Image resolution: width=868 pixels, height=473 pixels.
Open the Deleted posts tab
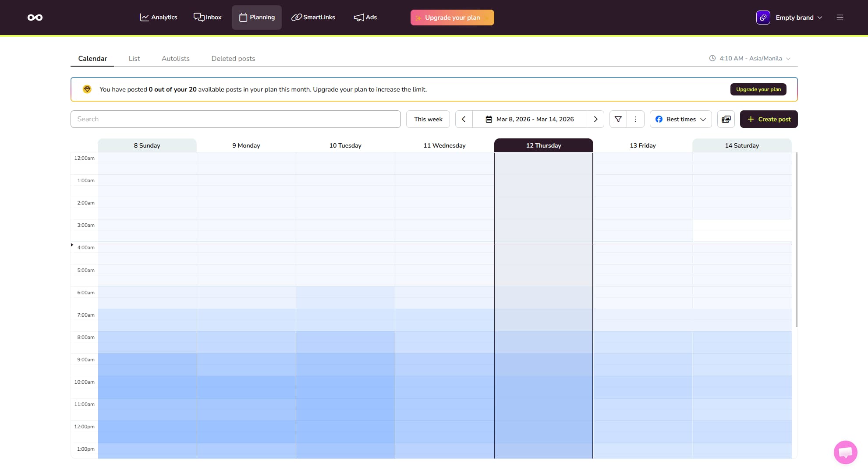(x=233, y=58)
